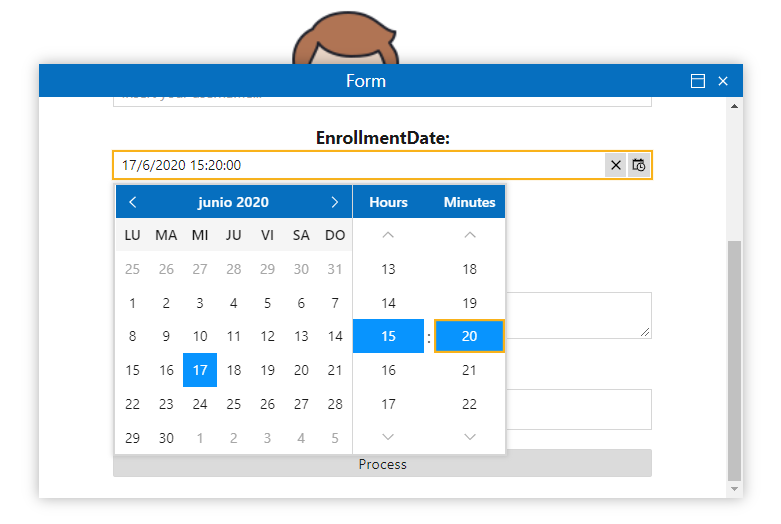Click the scrollbar down arrow
Viewport: 781px width, 524px height.
(734, 489)
